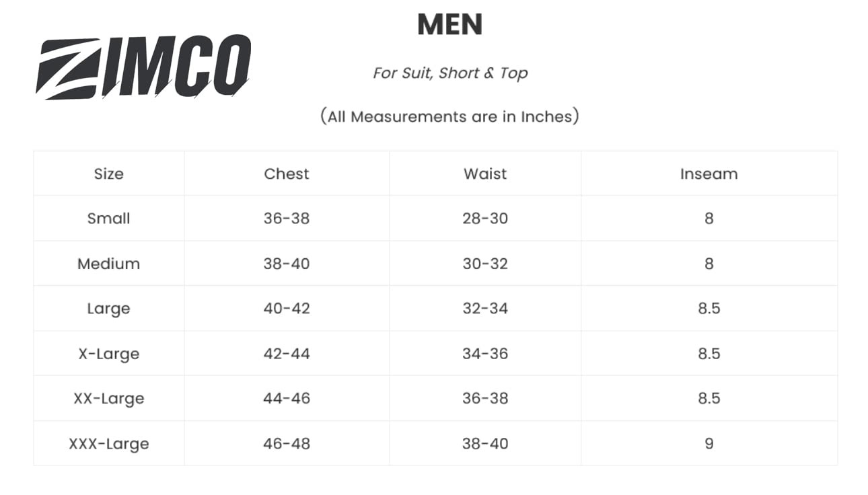Click inseam value 9
The image size is (868, 495).
709,444
